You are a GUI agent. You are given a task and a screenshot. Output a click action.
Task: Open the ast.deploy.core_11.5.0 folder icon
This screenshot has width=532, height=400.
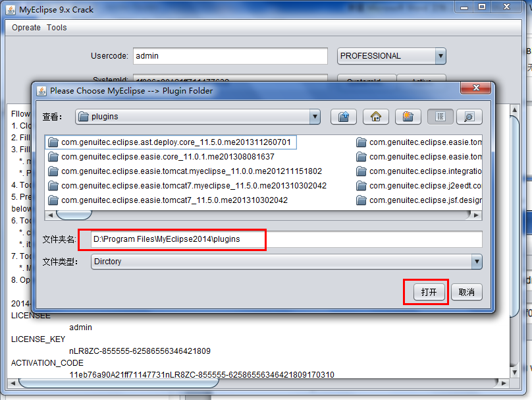53,142
